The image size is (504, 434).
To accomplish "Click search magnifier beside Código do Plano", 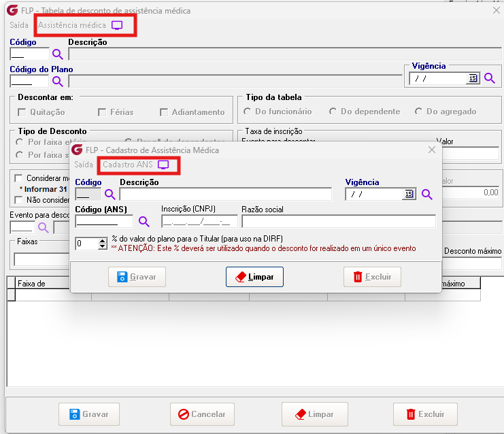I will pos(58,82).
